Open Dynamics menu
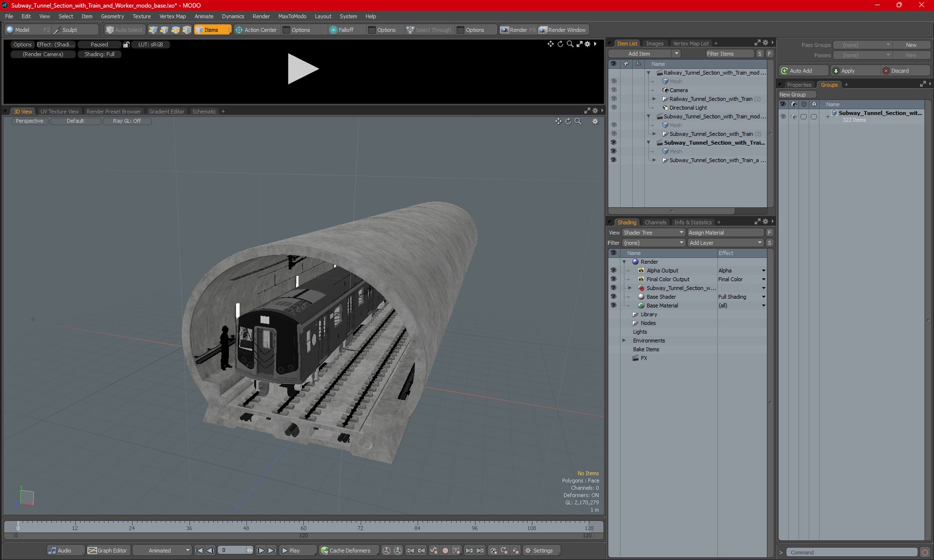The width and height of the screenshot is (934, 560). (x=233, y=17)
